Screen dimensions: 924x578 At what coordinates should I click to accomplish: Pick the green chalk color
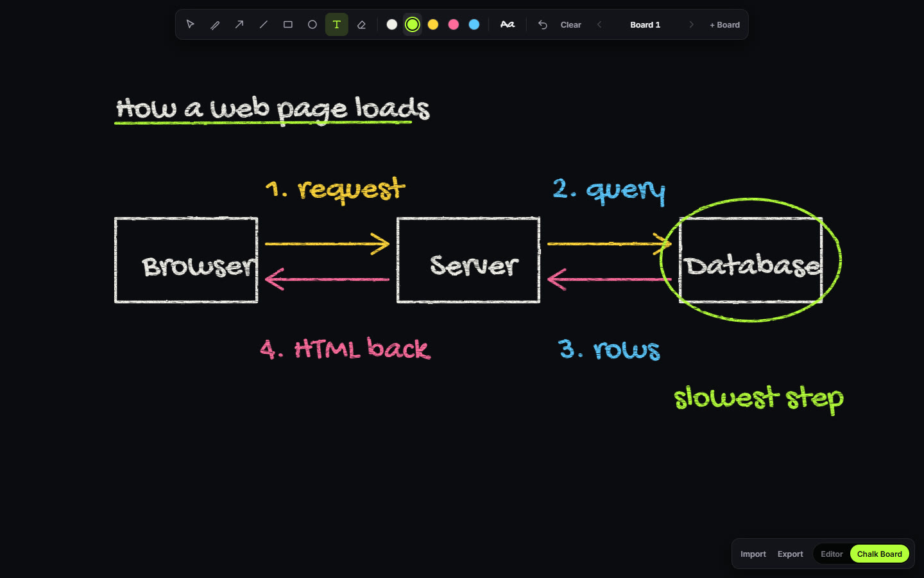413,24
